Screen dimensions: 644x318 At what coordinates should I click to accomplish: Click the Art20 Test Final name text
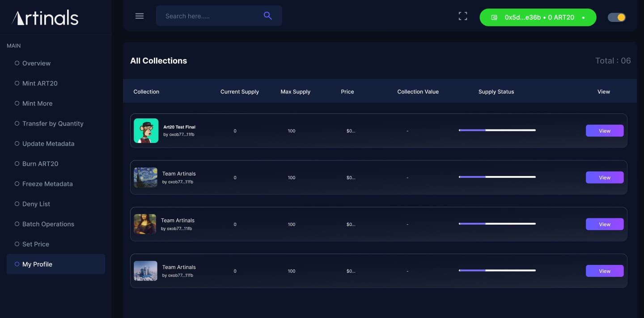179,127
